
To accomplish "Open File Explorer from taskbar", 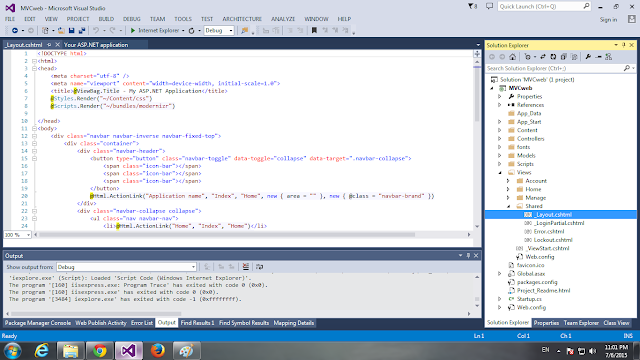I will click(71, 351).
